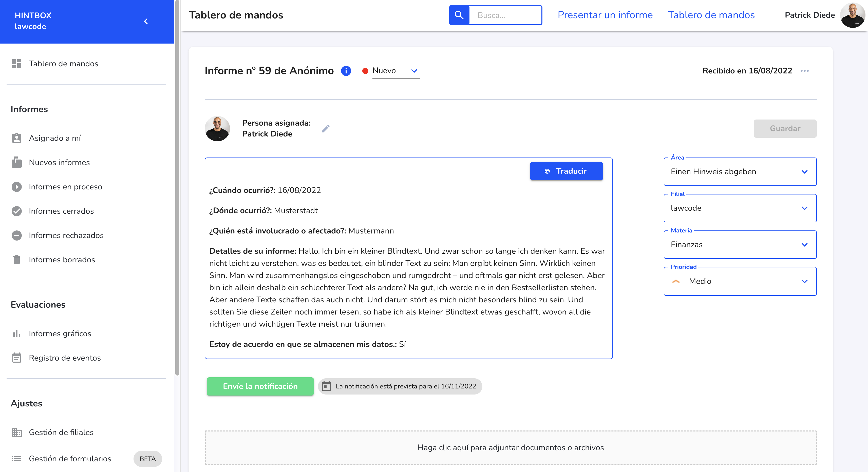Viewport: 868px width, 472px height.
Task: Click the calendar icon in notification date chip
Action: (327, 386)
